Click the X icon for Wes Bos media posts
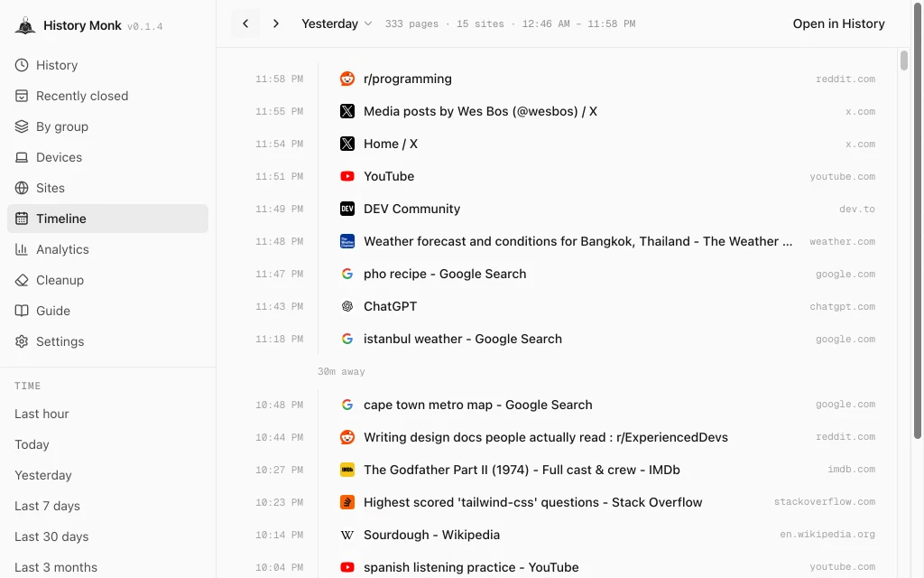The image size is (924, 578). coord(347,111)
